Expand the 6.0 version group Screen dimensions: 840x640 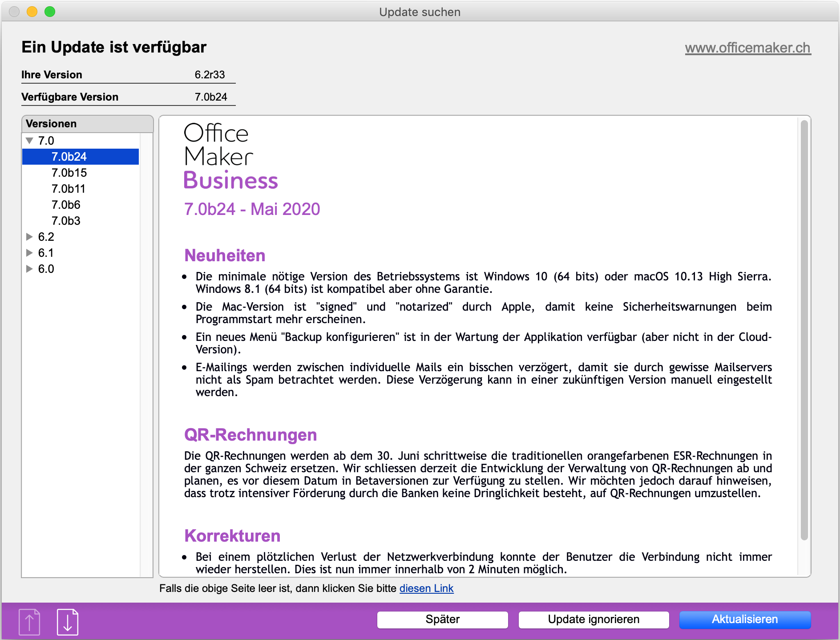tap(30, 269)
